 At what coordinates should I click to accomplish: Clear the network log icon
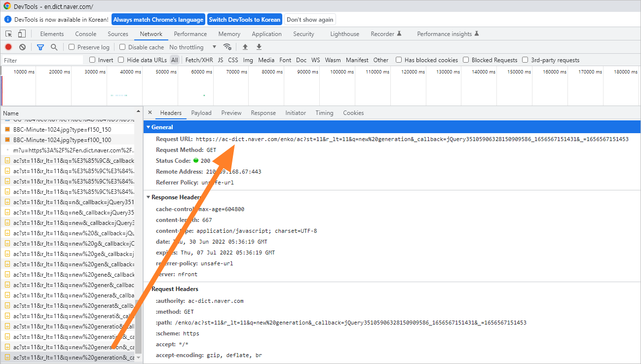tap(22, 47)
